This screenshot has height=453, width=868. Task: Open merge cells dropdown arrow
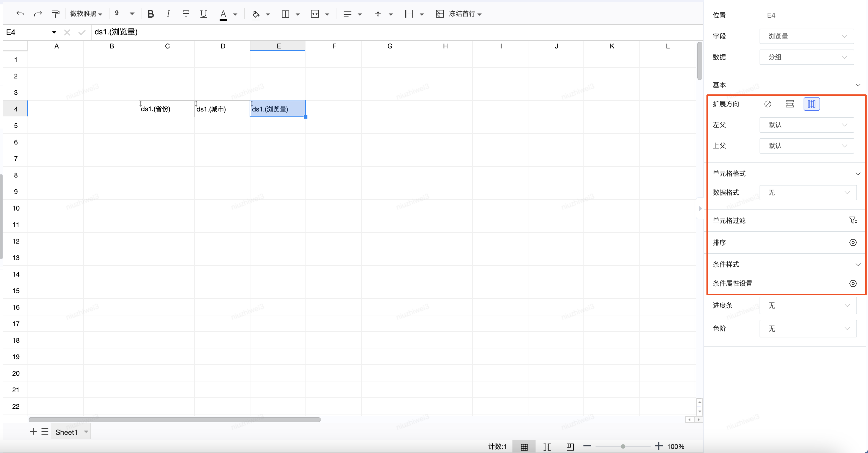click(x=327, y=15)
